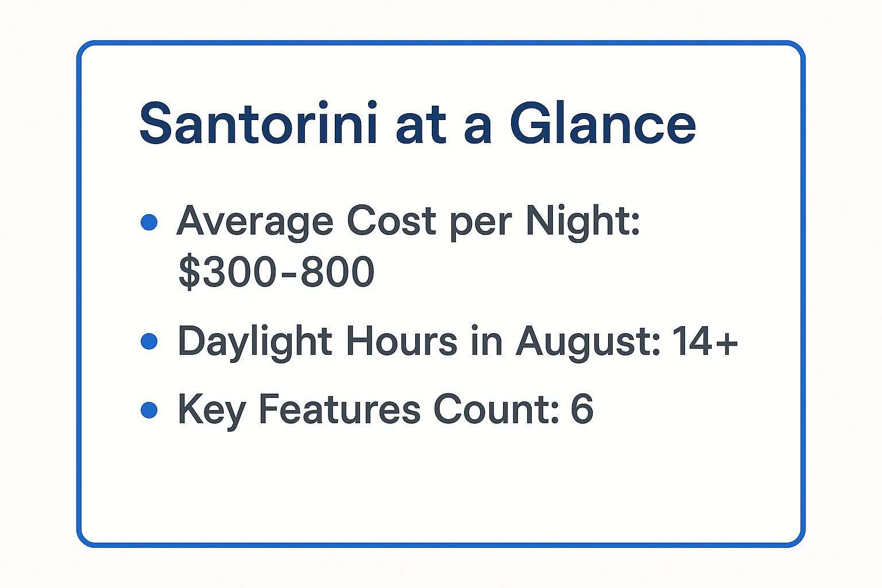Click the word "Daylight" in second bullet

[255, 342]
